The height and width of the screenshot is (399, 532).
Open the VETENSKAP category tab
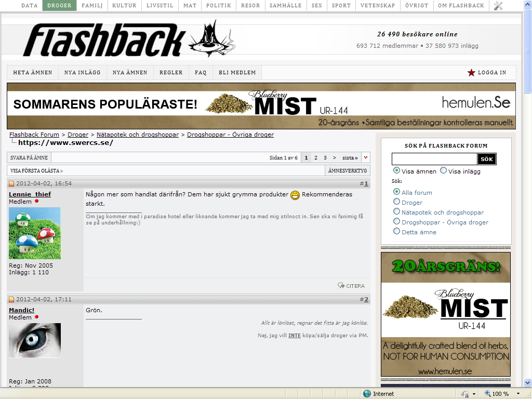[x=378, y=5]
